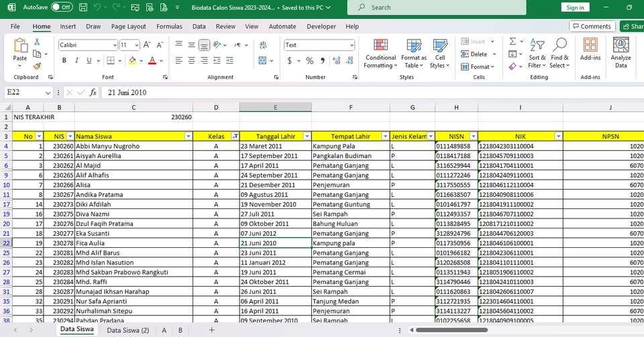This screenshot has width=644, height=337.
Task: Click Decrease Decimal icon
Action: point(350,61)
